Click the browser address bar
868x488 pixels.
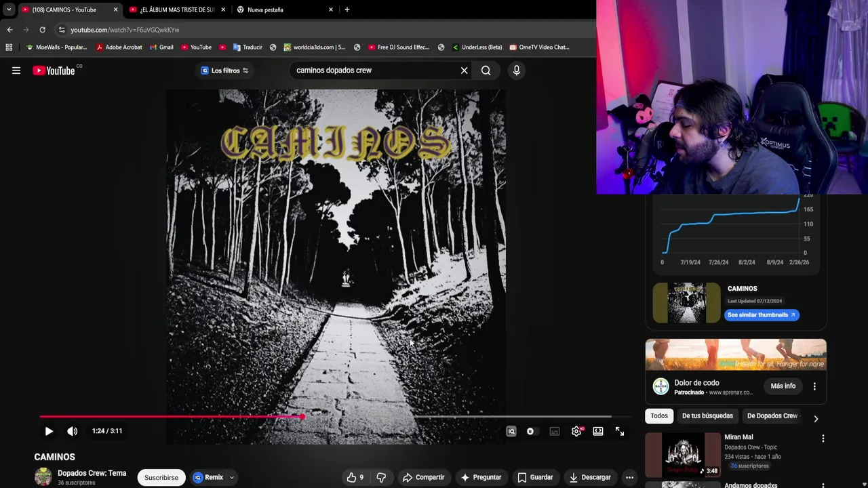(325, 30)
